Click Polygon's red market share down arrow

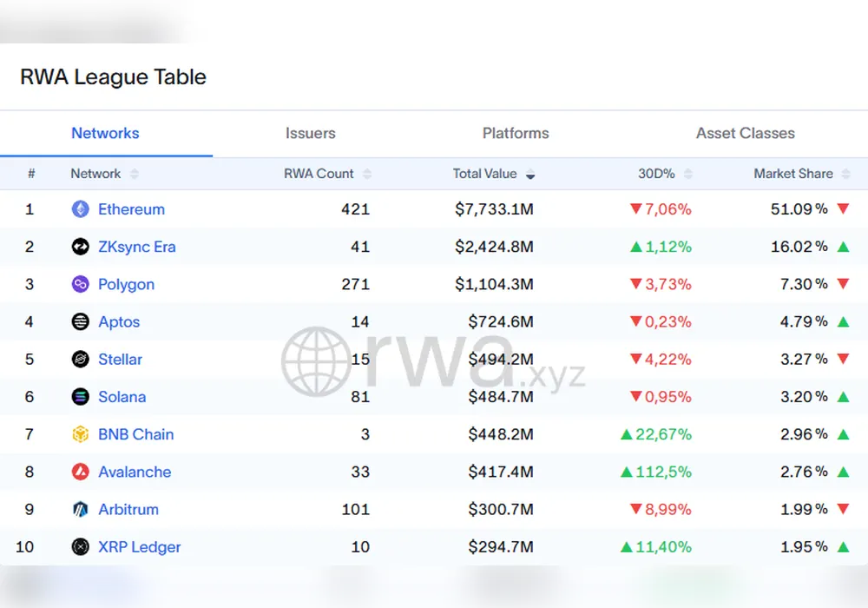(x=843, y=284)
